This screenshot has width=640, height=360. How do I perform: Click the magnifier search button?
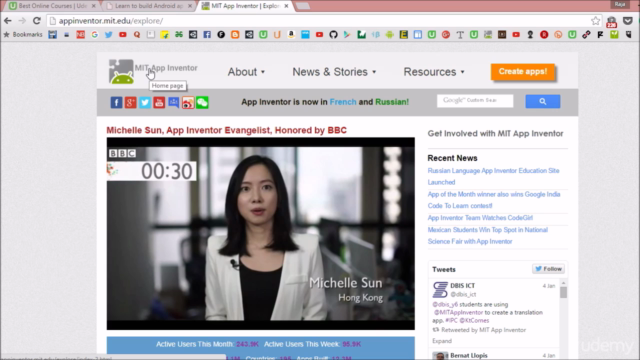click(x=542, y=101)
